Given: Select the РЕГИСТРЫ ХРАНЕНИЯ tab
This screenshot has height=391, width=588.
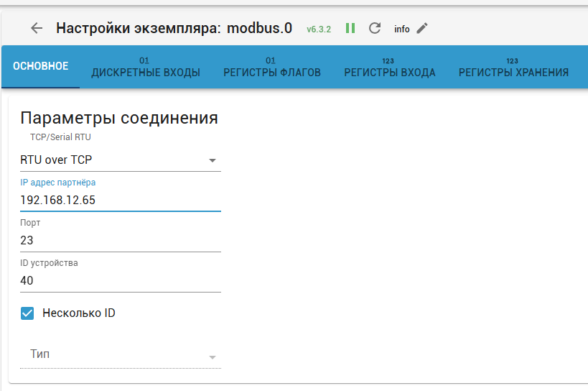Looking at the screenshot, I should click(513, 68).
